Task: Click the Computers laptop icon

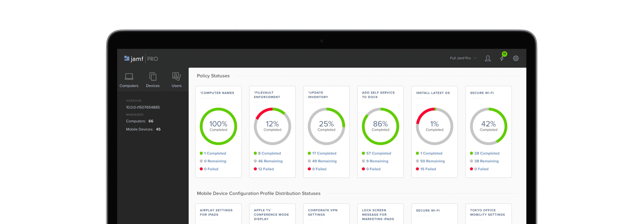Action: 129,76
